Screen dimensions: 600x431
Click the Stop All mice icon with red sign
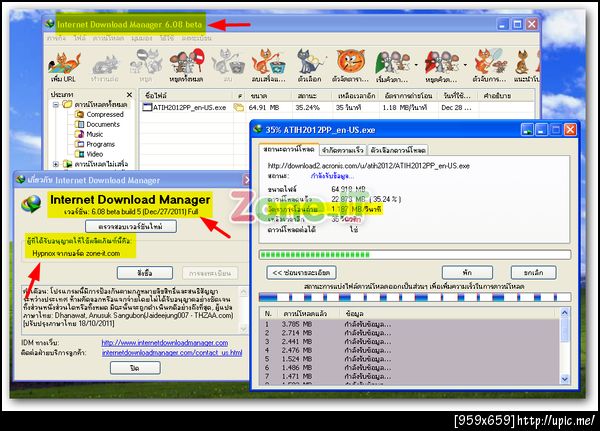187,61
